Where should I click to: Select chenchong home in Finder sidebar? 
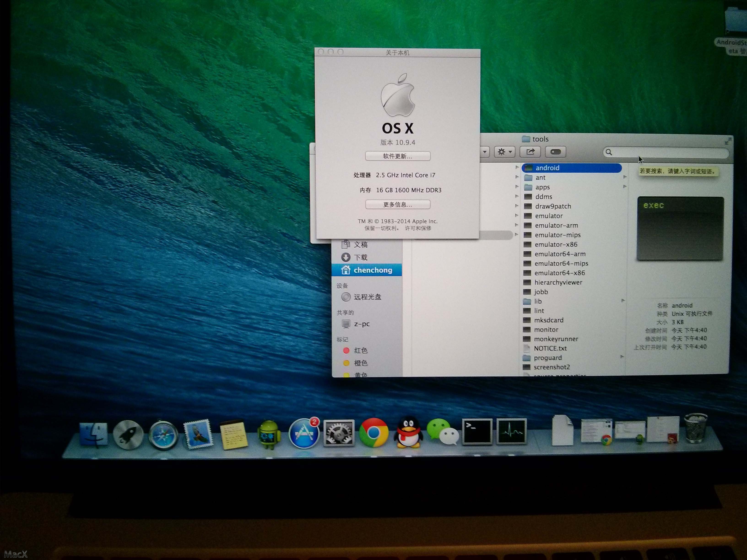click(367, 270)
